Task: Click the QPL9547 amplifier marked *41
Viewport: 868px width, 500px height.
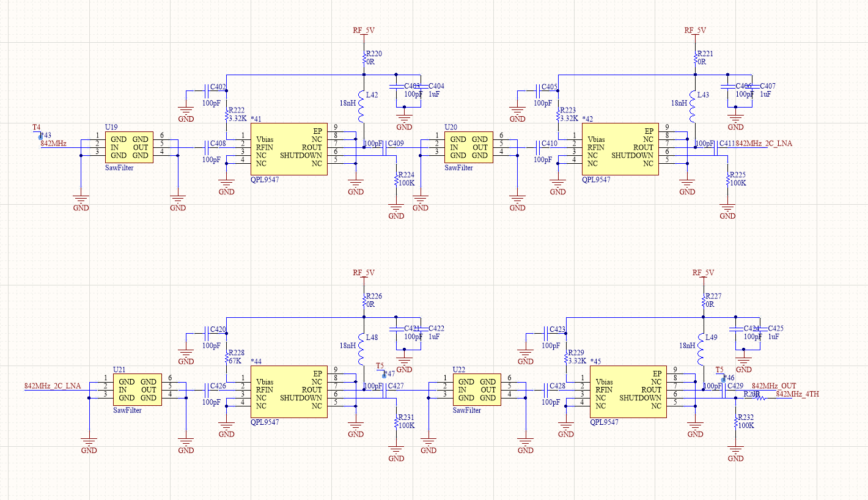Action: 289,149
